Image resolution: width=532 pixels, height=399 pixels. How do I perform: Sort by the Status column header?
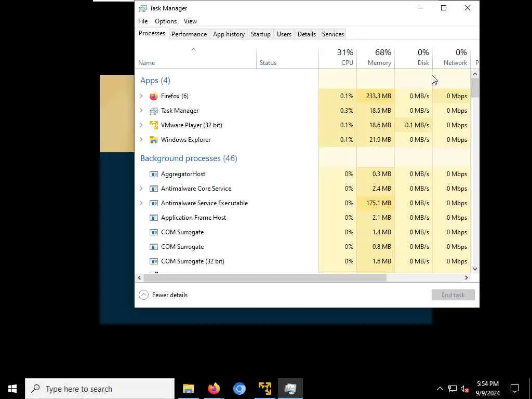[287, 58]
